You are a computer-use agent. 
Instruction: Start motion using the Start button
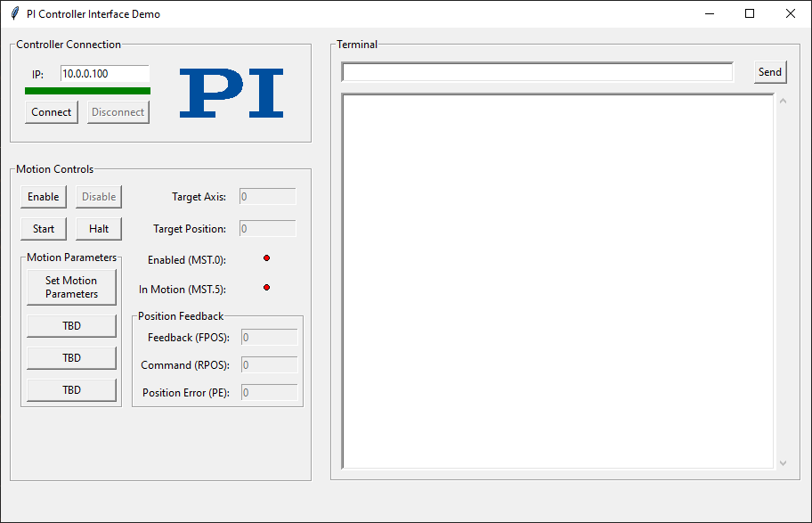[x=44, y=229]
